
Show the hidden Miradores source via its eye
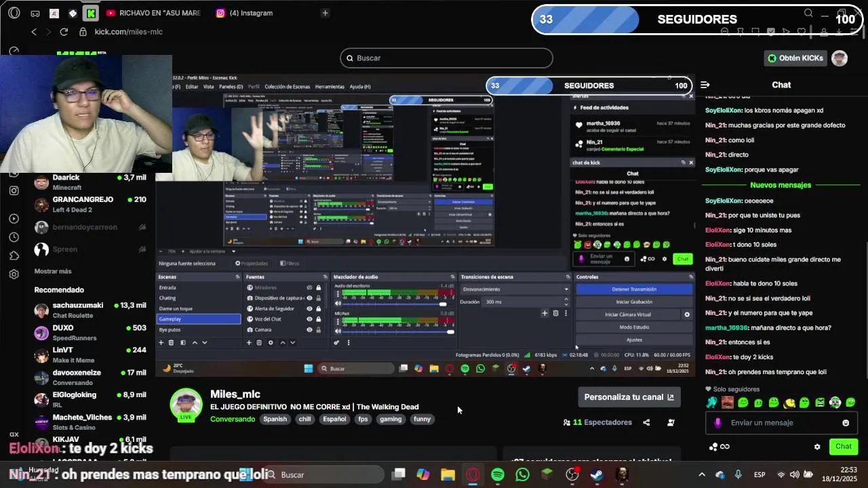(309, 287)
